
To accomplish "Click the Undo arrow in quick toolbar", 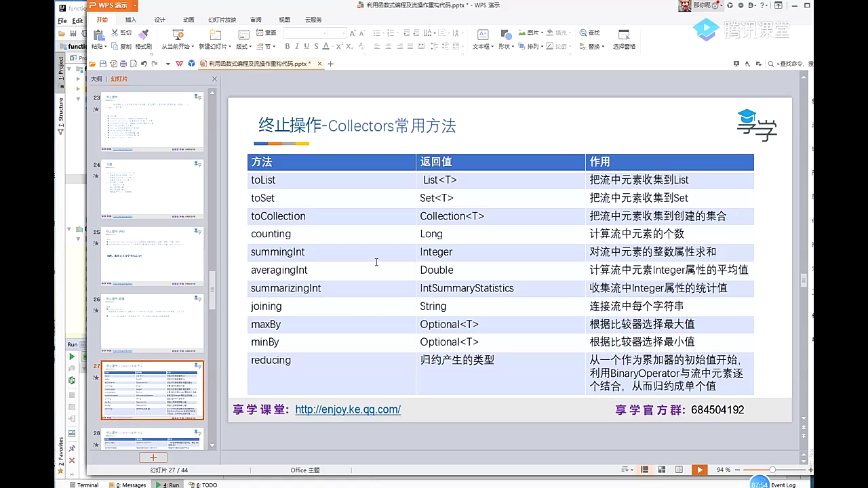I will point(144,64).
